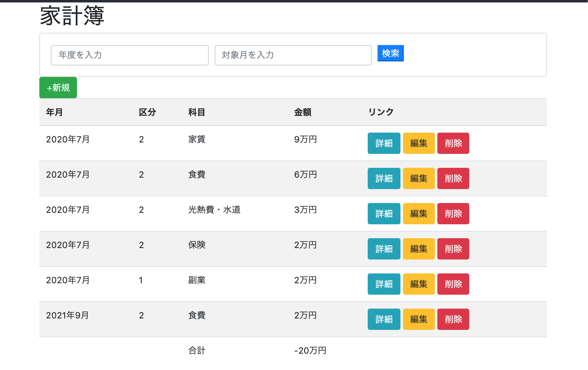Open 詳細 for the 副業 income row

coord(384,284)
